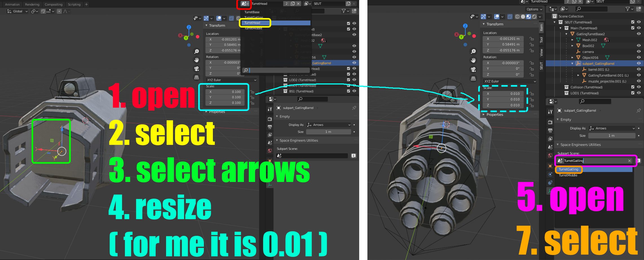The image size is (644, 260).
Task: Expand Mesh.002 in right outliner
Action: (x=572, y=40)
